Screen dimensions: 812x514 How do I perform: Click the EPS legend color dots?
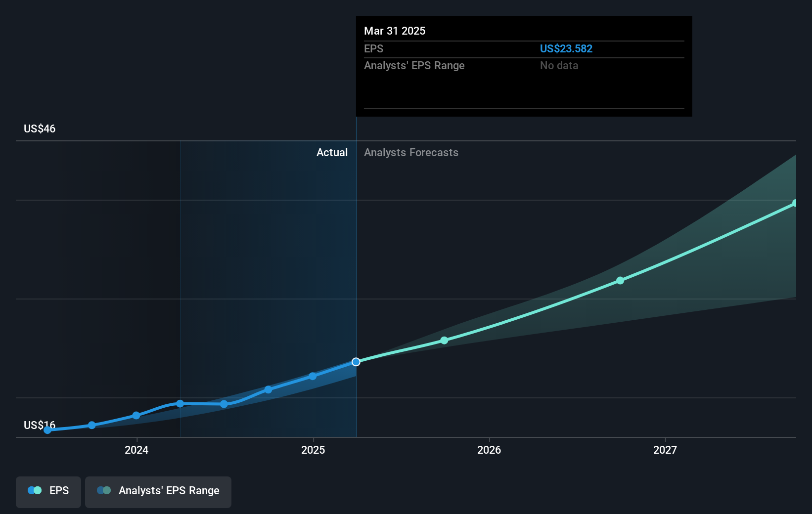tap(35, 490)
